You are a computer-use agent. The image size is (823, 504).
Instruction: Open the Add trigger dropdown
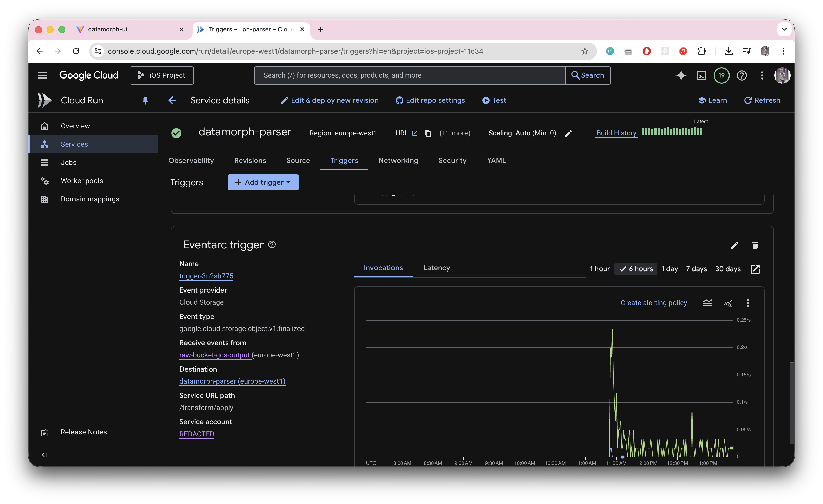click(263, 182)
